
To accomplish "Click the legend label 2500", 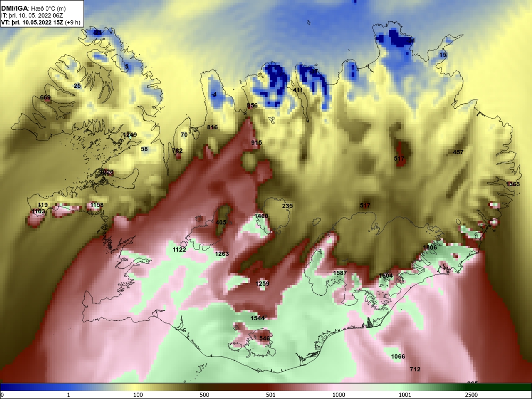I will point(471,395).
